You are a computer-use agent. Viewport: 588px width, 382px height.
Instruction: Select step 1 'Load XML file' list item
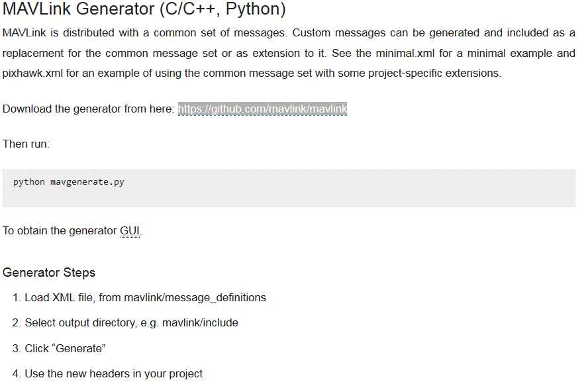(145, 298)
